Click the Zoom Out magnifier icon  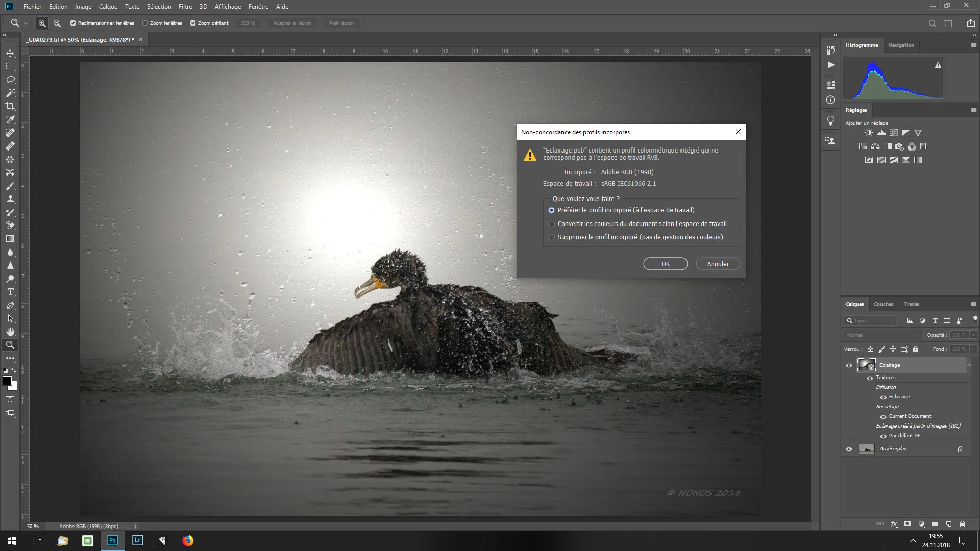(x=57, y=23)
